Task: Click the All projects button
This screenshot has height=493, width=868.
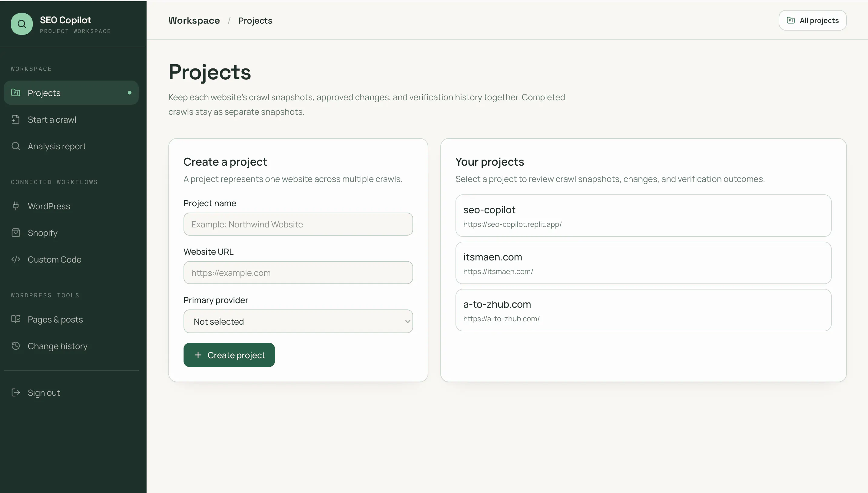Action: point(813,20)
